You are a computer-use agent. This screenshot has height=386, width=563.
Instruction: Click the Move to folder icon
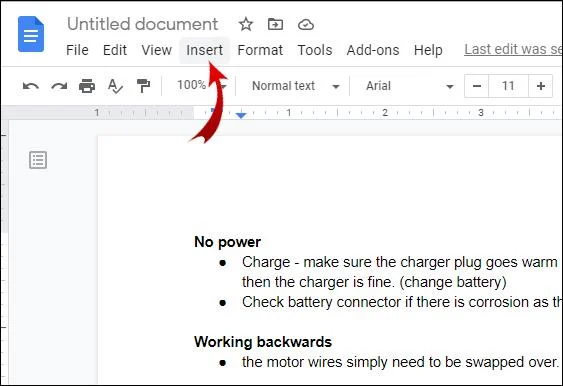[275, 24]
